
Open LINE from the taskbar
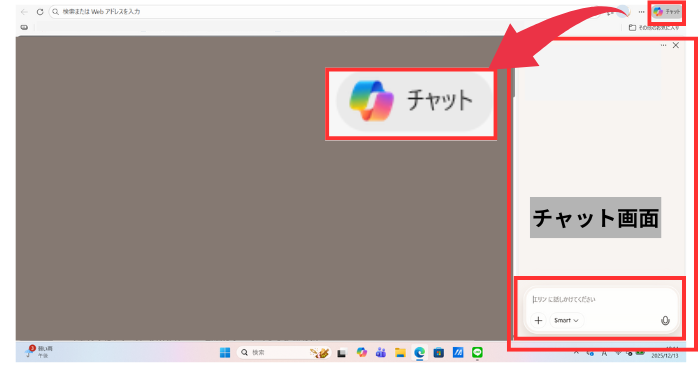477,353
